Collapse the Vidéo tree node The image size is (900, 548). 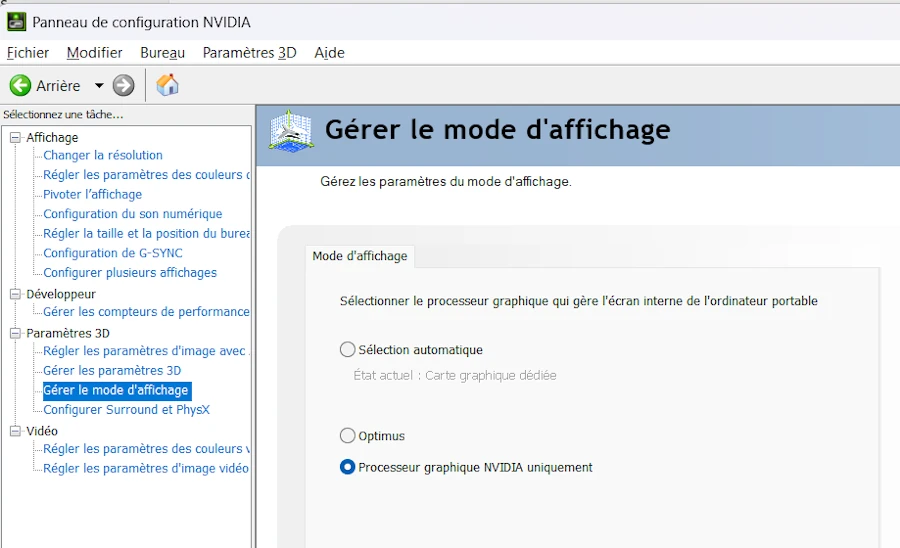[x=15, y=431]
